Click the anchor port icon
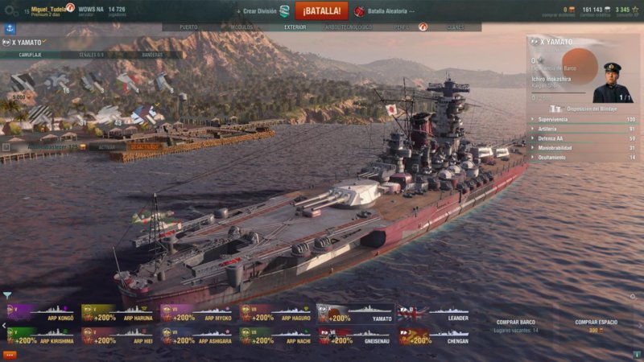 click(x=10, y=28)
